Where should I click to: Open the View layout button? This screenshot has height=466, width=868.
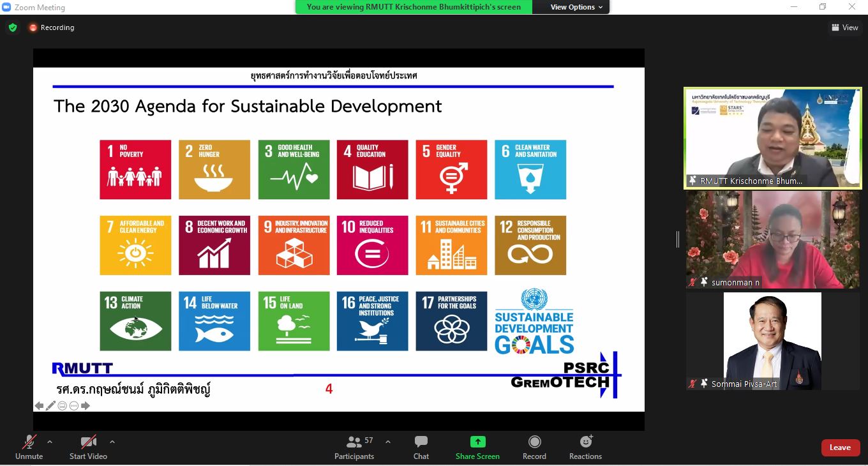(x=845, y=27)
